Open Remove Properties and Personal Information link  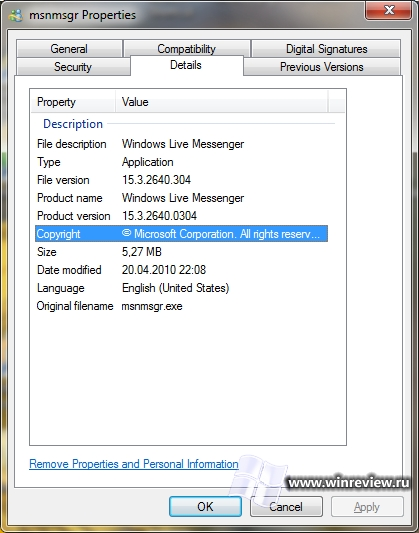[134, 464]
